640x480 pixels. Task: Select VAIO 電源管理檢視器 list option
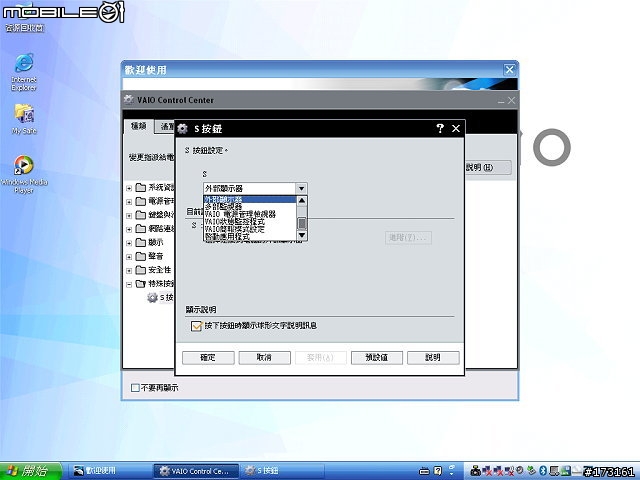[x=250, y=214]
